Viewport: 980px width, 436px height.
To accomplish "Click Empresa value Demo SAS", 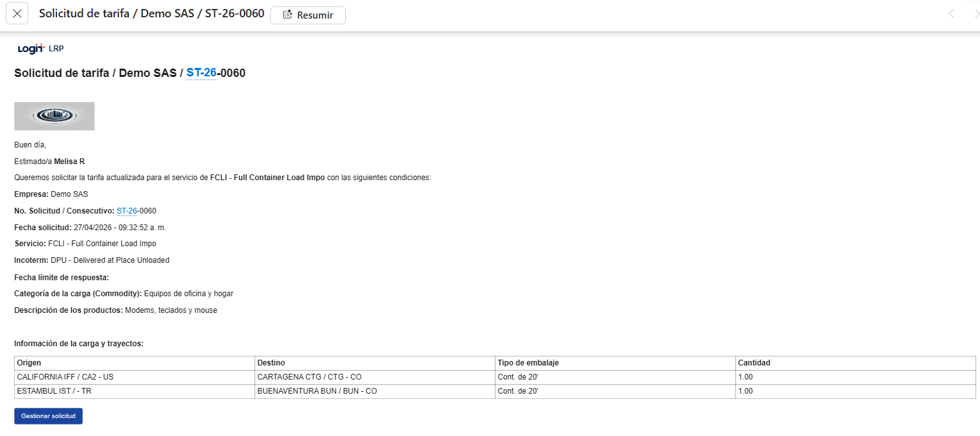I will point(69,194).
